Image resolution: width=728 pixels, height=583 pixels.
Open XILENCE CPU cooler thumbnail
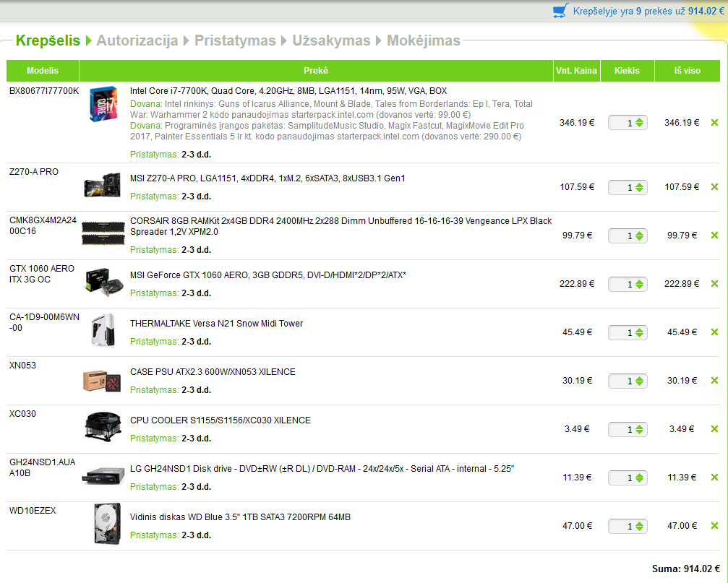tap(103, 427)
